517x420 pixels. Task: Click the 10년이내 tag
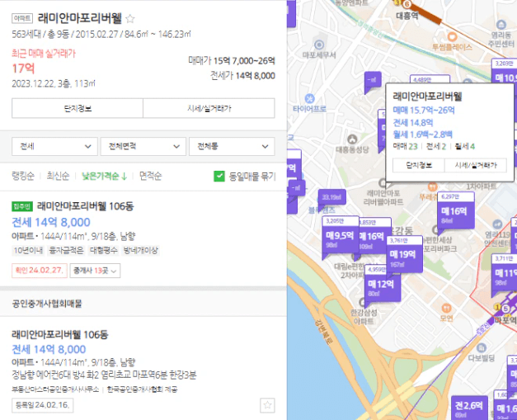pos(28,250)
